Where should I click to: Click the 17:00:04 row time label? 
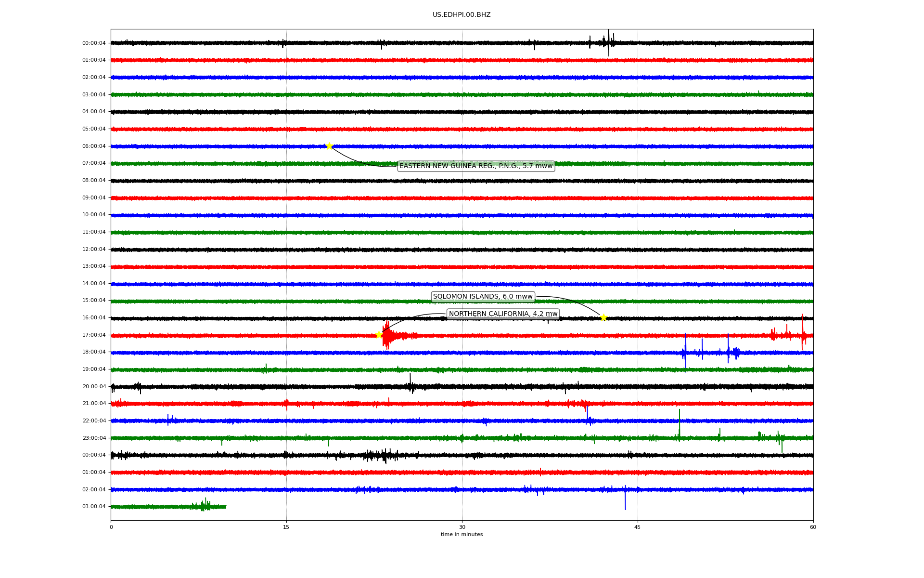click(94, 335)
